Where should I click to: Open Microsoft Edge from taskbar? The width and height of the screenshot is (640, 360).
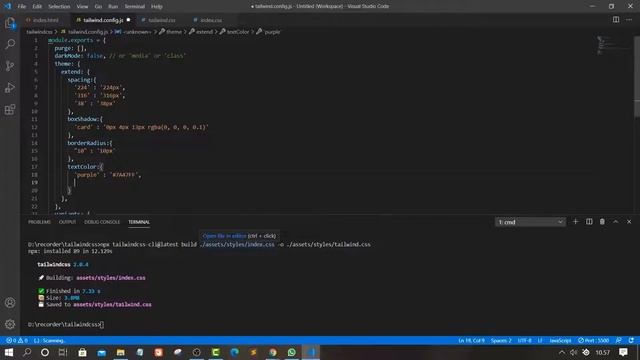point(235,352)
